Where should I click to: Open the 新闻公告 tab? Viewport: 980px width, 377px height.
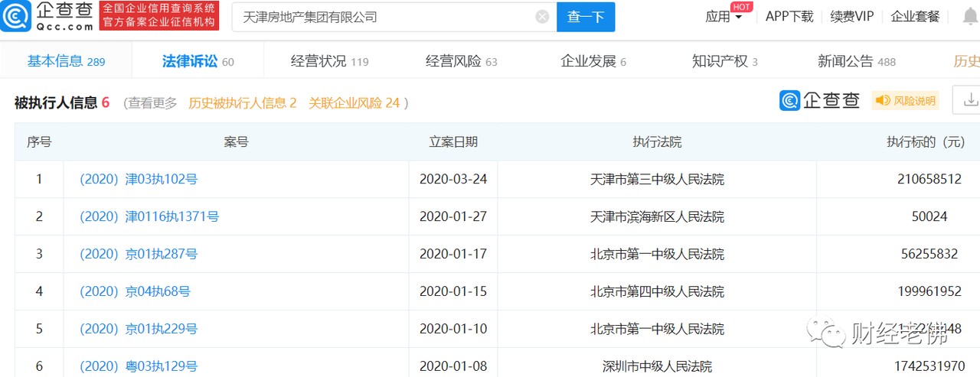click(857, 61)
